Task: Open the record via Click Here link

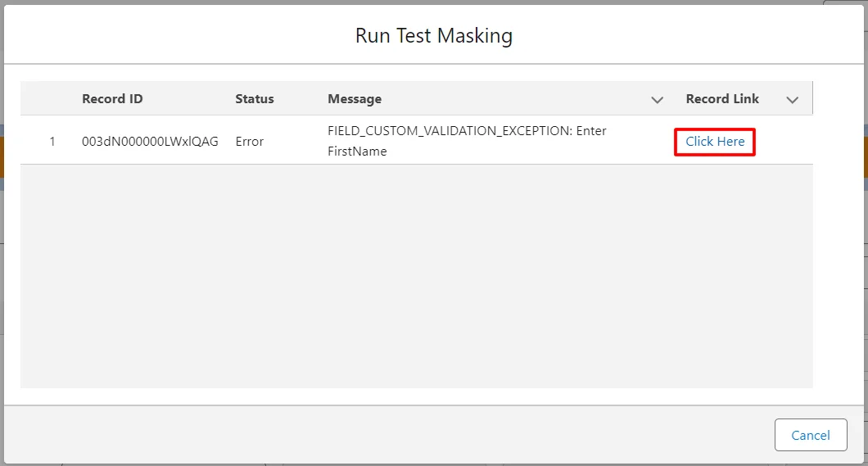Action: pos(715,142)
